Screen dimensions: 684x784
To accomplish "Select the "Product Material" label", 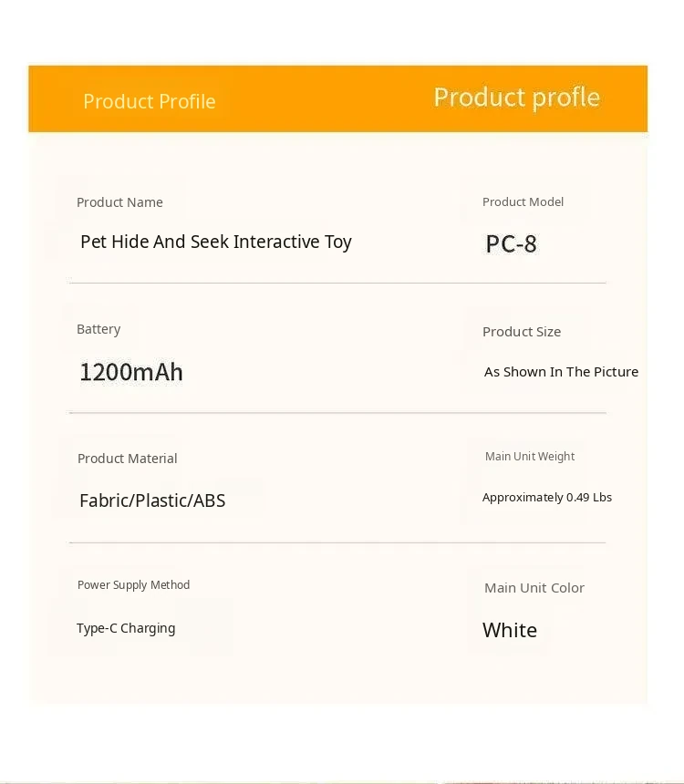I will point(128,459).
